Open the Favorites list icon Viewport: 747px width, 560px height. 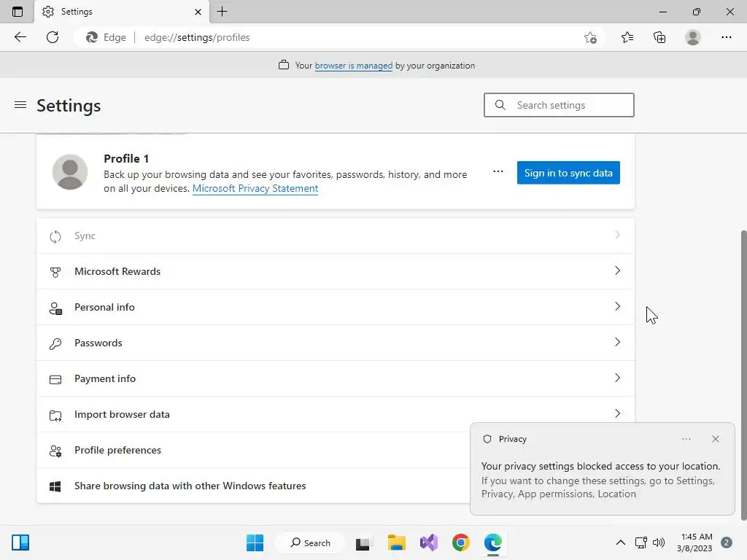coord(627,37)
